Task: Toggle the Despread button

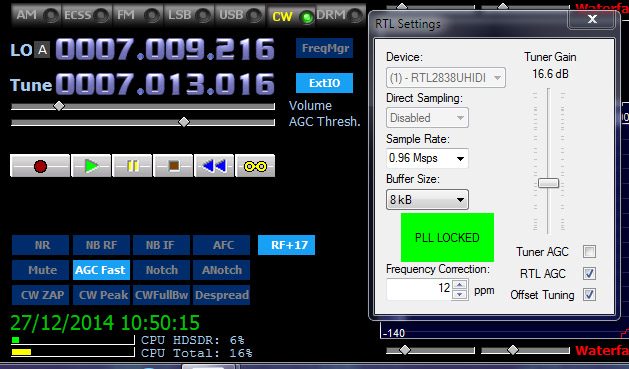Action: tap(221, 295)
